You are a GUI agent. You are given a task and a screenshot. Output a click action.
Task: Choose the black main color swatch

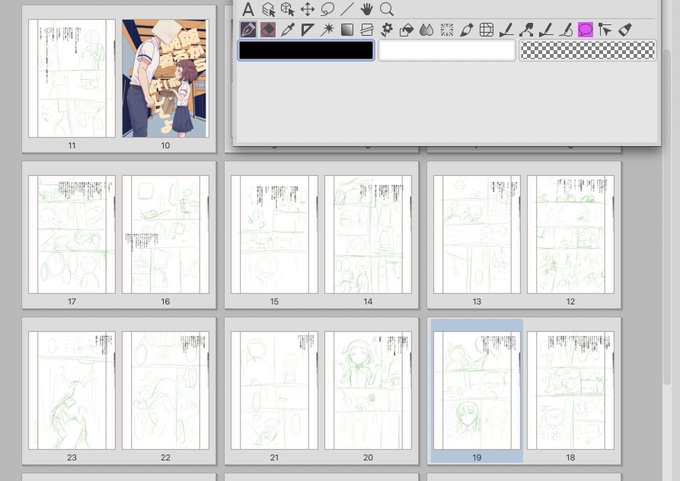point(306,50)
